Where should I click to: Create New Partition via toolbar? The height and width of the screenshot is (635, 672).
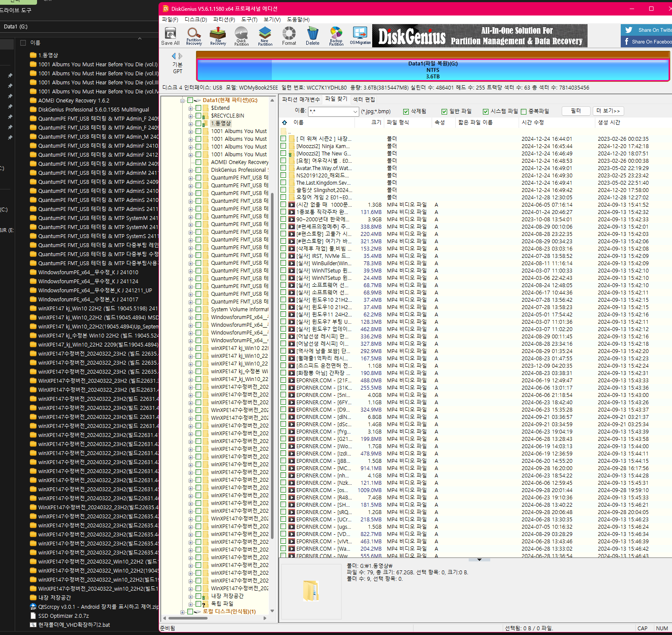point(265,36)
